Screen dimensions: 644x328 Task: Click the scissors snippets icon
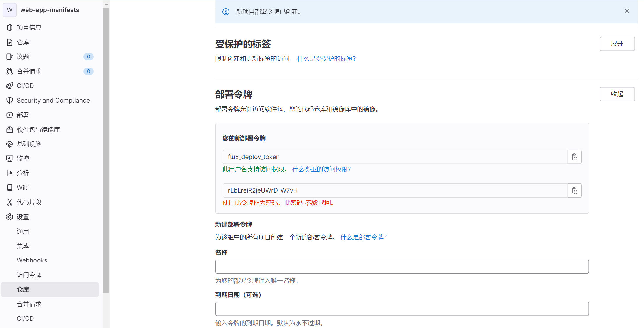[10, 202]
